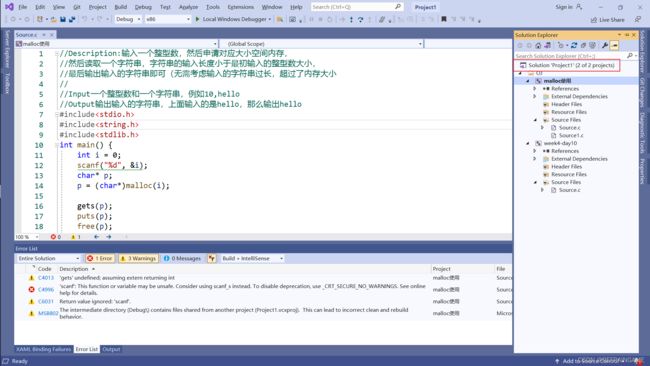The width and height of the screenshot is (650, 366).
Task: Toggle auto-hide pin on Solution Explorer
Action: [x=627, y=35]
